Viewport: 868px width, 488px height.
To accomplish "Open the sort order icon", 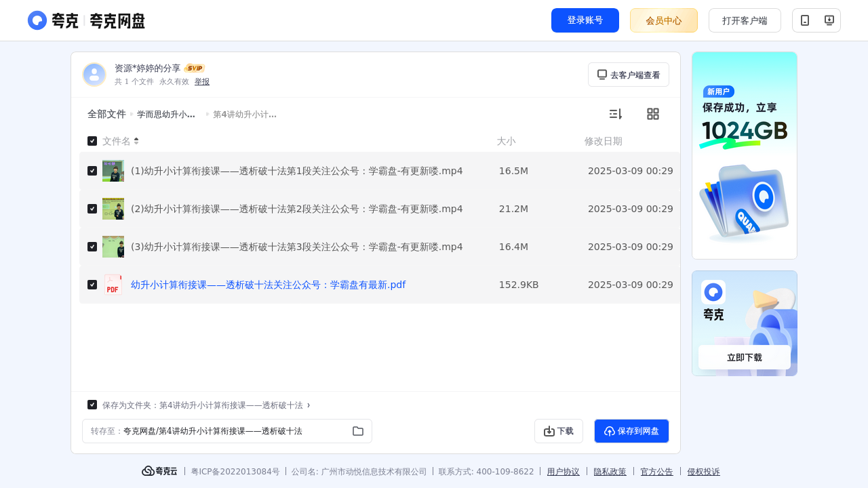I will click(x=615, y=114).
